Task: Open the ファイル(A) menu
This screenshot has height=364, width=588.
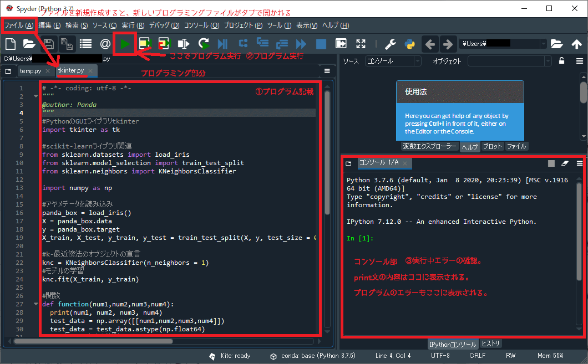Action: (x=19, y=25)
